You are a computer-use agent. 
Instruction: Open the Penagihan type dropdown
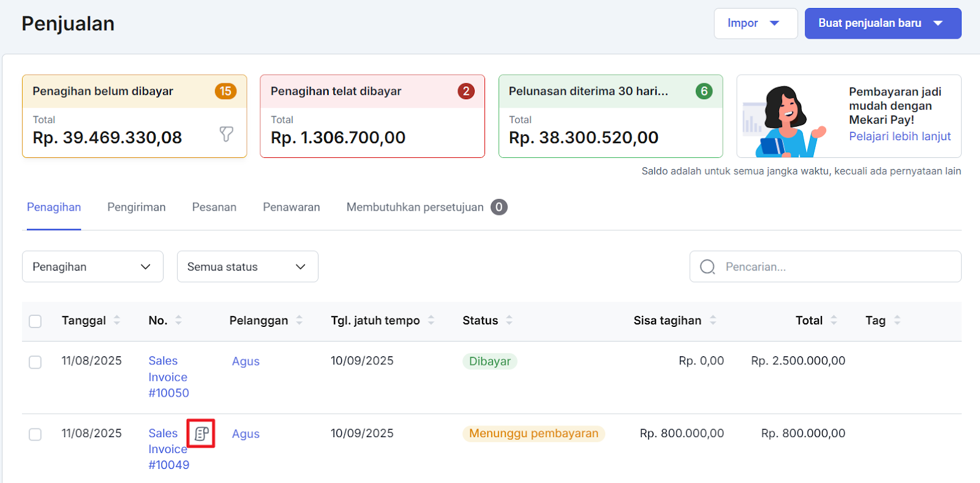click(92, 267)
